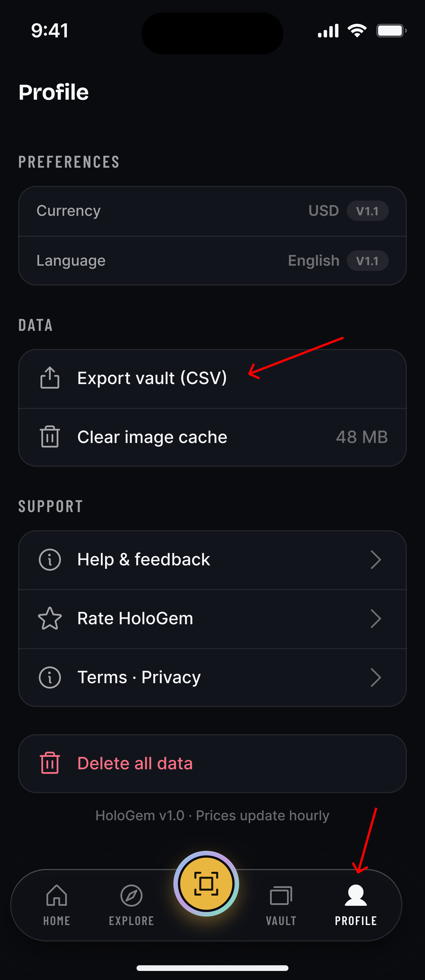
Task: Open the Help & feedback chevron
Action: click(x=376, y=560)
